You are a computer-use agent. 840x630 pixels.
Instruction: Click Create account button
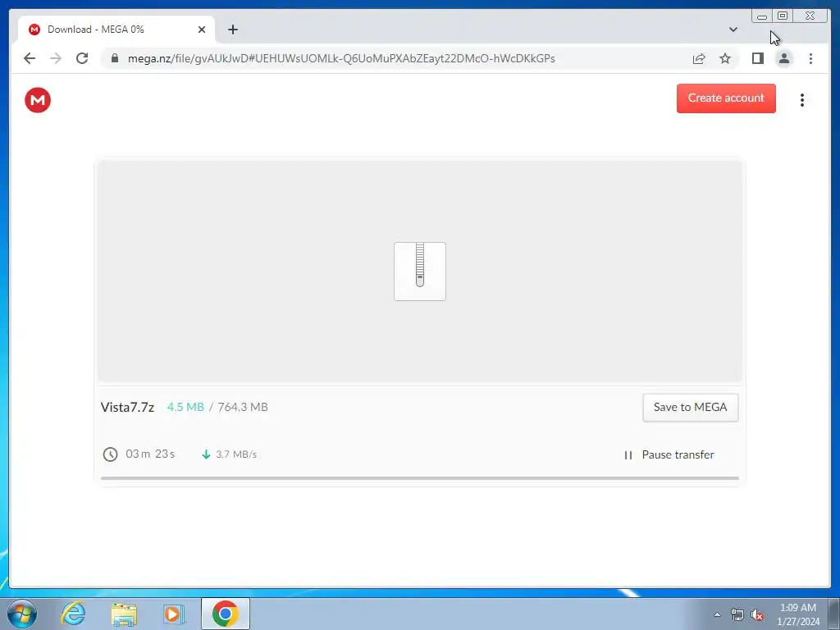coord(726,98)
